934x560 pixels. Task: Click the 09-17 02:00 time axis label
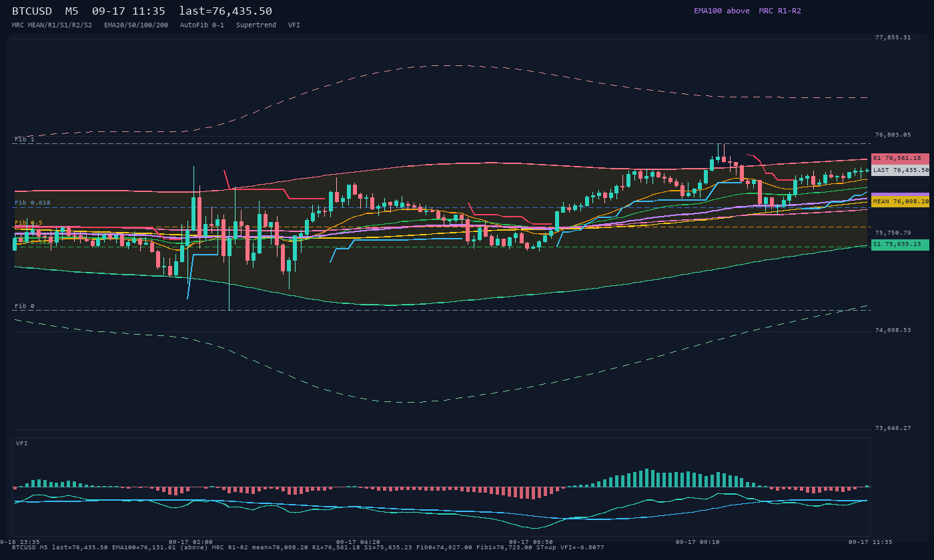[191, 542]
